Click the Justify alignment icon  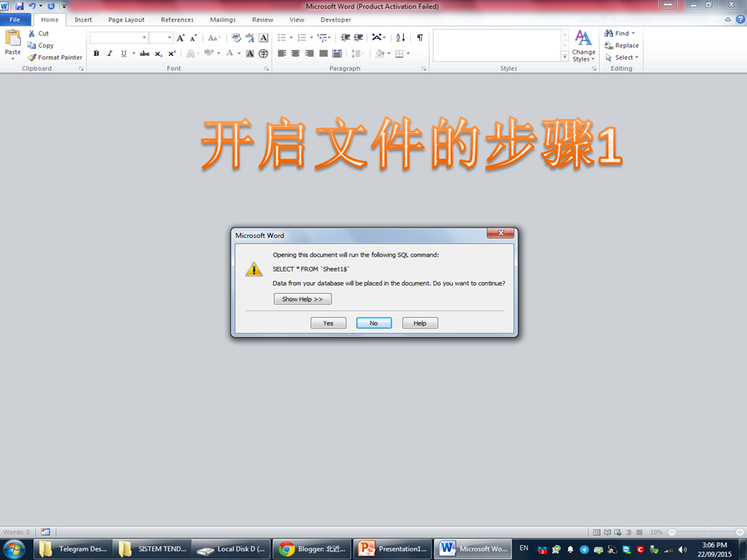point(324,54)
